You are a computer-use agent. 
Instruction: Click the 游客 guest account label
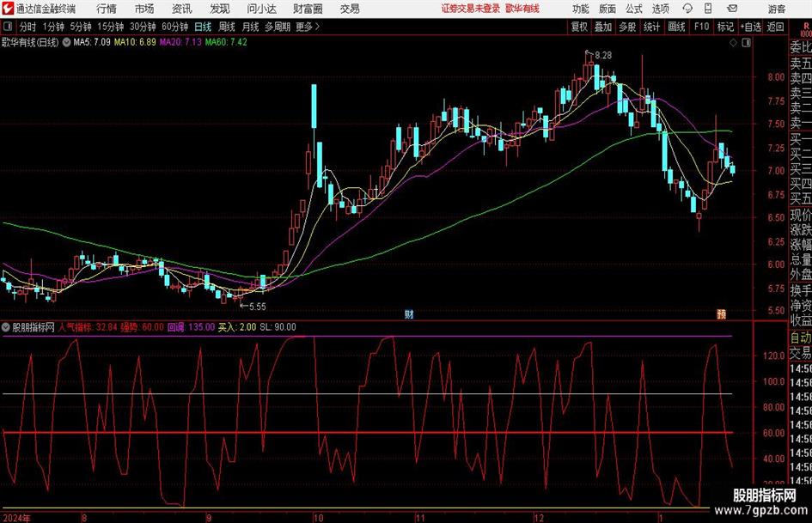776,9
